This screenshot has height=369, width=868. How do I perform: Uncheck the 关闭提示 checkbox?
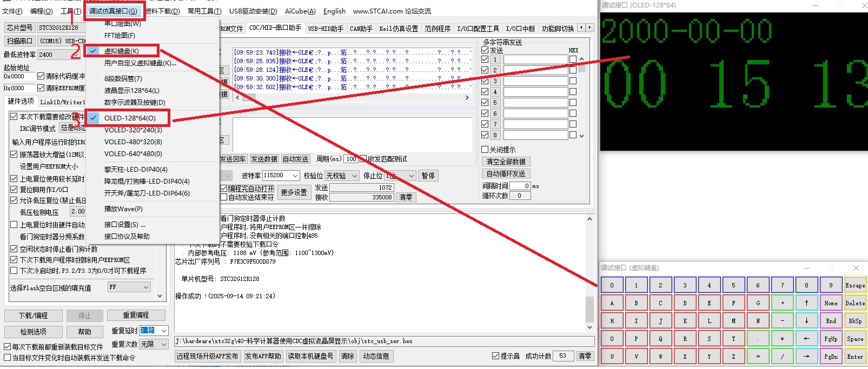click(485, 150)
